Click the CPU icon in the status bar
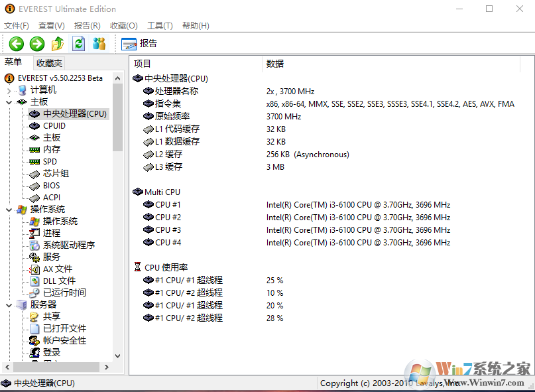 (7, 383)
